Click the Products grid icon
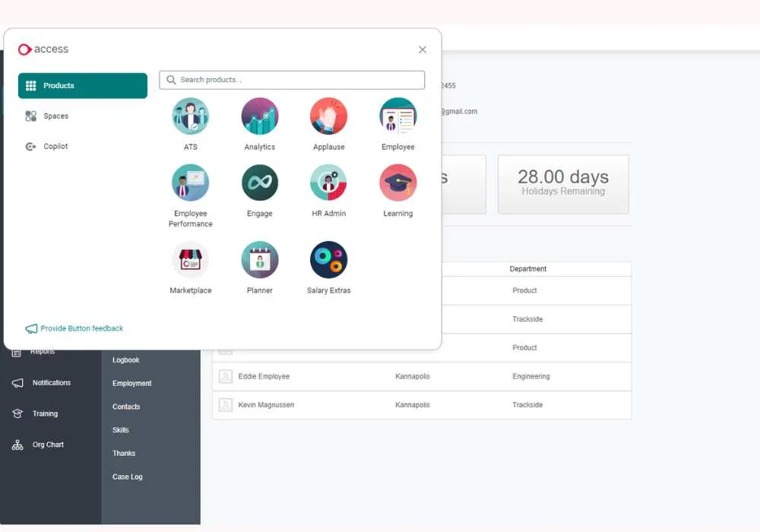This screenshot has width=760, height=532. 31,86
